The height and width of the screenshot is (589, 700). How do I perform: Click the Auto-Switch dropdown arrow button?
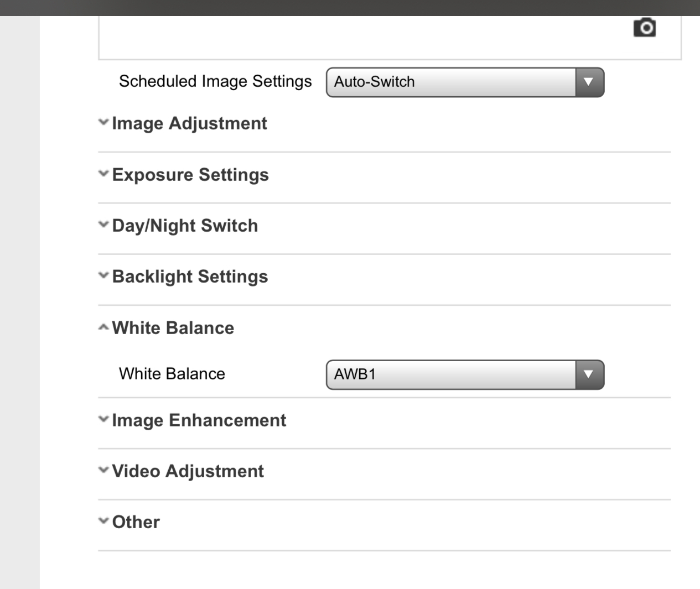point(589,82)
